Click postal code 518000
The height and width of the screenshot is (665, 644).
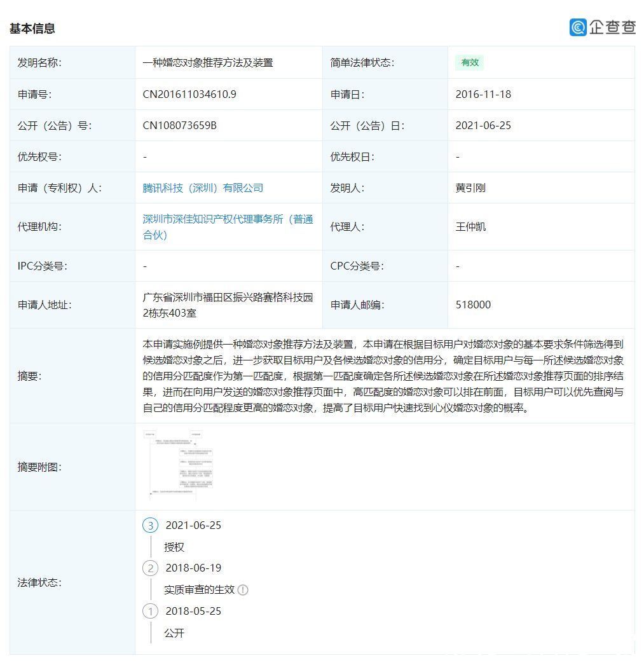[x=473, y=305]
